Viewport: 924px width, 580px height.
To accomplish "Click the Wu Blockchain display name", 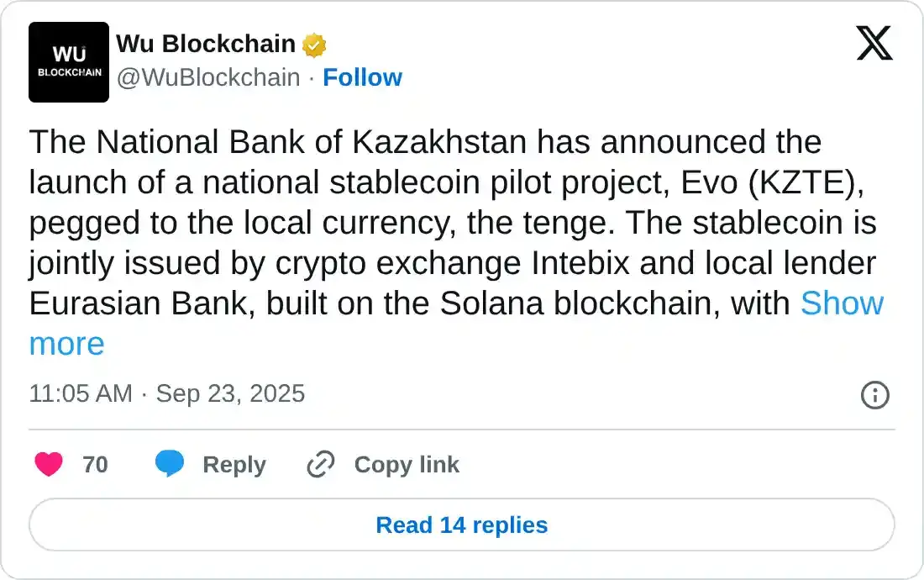I will pyautogui.click(x=206, y=44).
